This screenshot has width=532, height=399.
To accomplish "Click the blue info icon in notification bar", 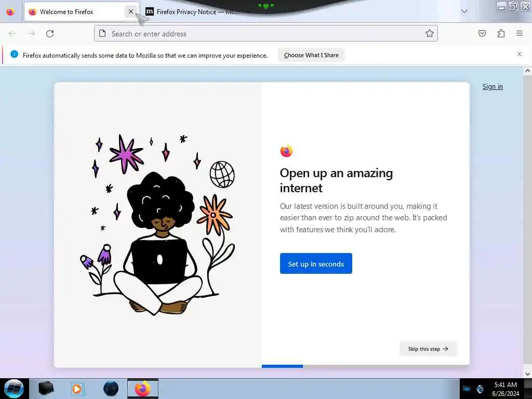I will 14,54.
